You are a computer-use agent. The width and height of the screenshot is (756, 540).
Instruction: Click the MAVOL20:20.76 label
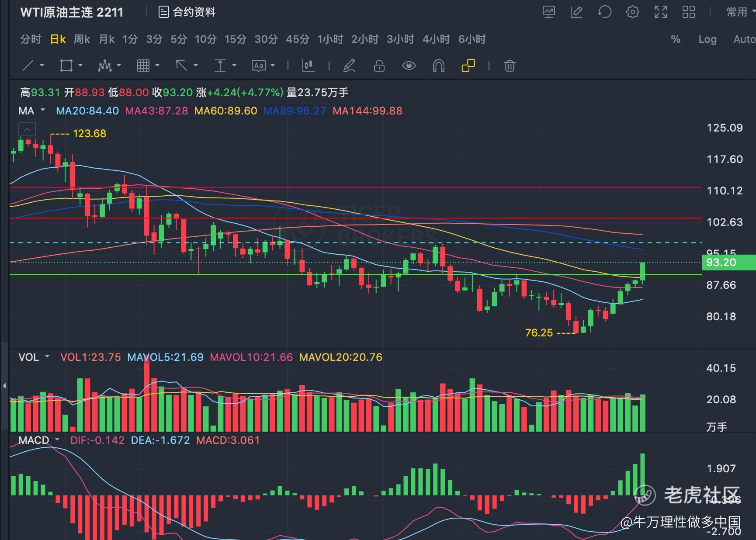341,357
